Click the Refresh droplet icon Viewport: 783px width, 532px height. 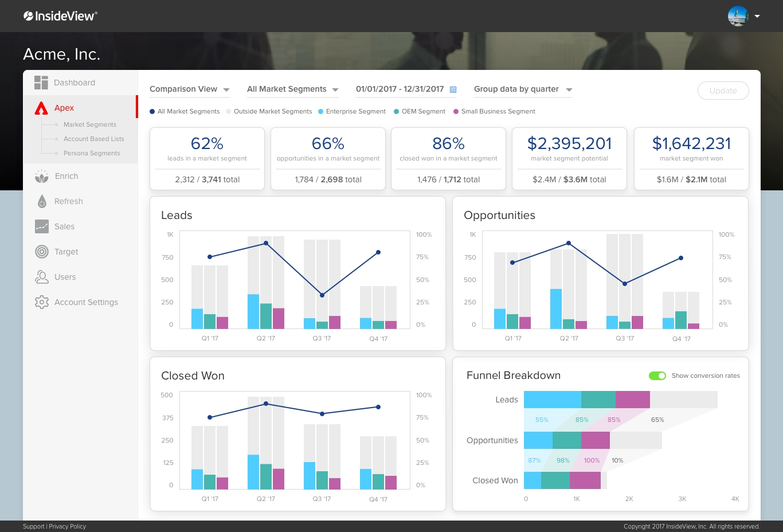coord(42,201)
